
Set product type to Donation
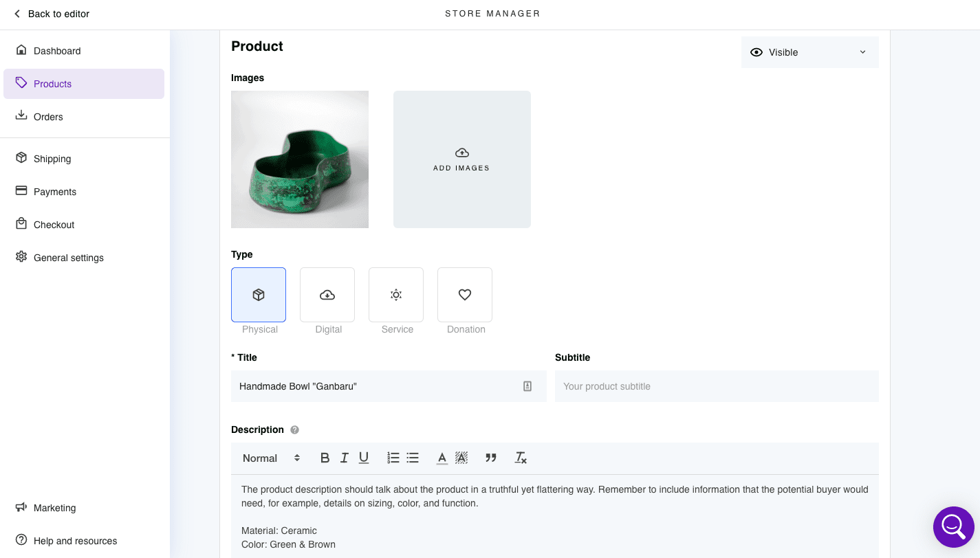[x=465, y=295]
